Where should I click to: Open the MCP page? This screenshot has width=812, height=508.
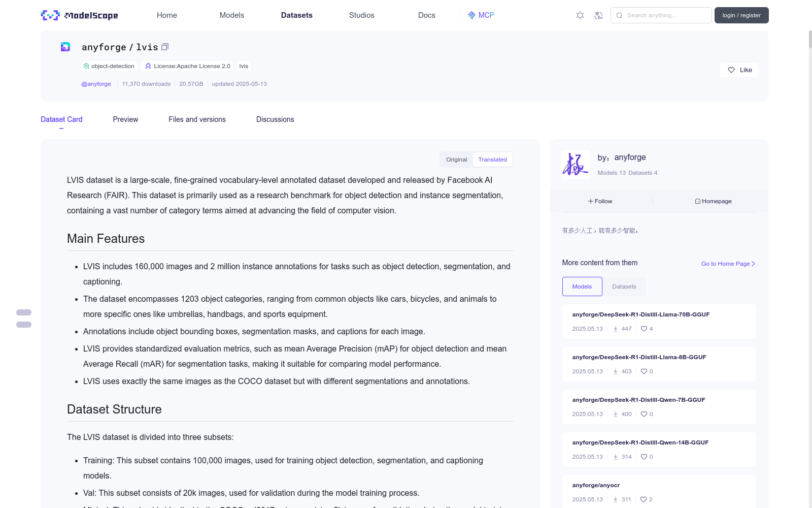point(481,15)
